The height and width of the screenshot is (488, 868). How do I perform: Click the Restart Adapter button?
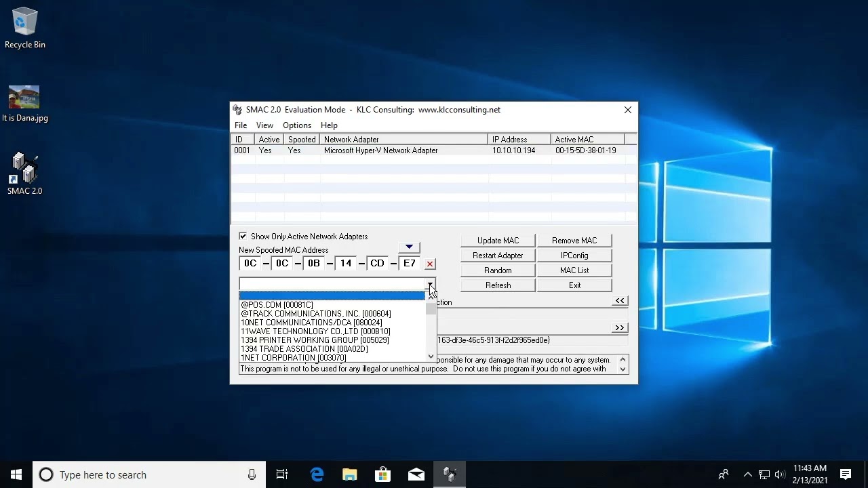point(498,256)
